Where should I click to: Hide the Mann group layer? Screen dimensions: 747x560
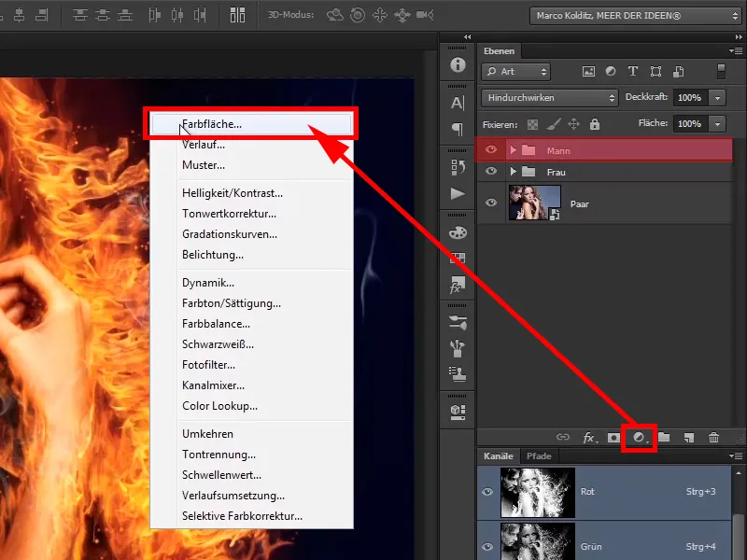(x=491, y=150)
